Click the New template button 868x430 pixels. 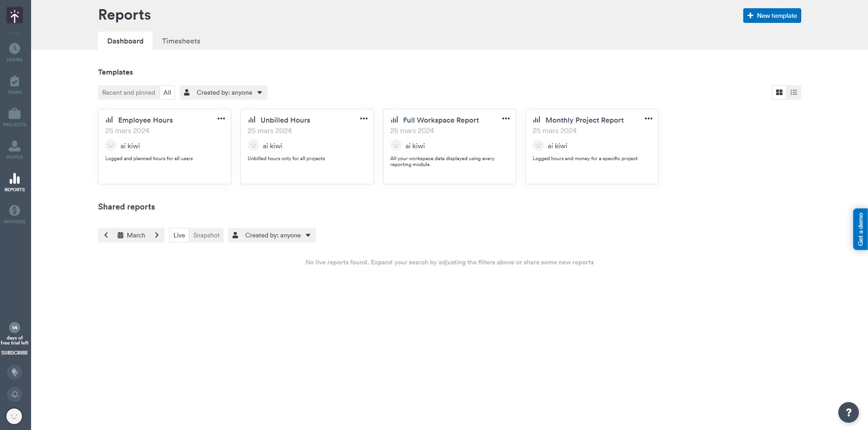[x=772, y=16]
